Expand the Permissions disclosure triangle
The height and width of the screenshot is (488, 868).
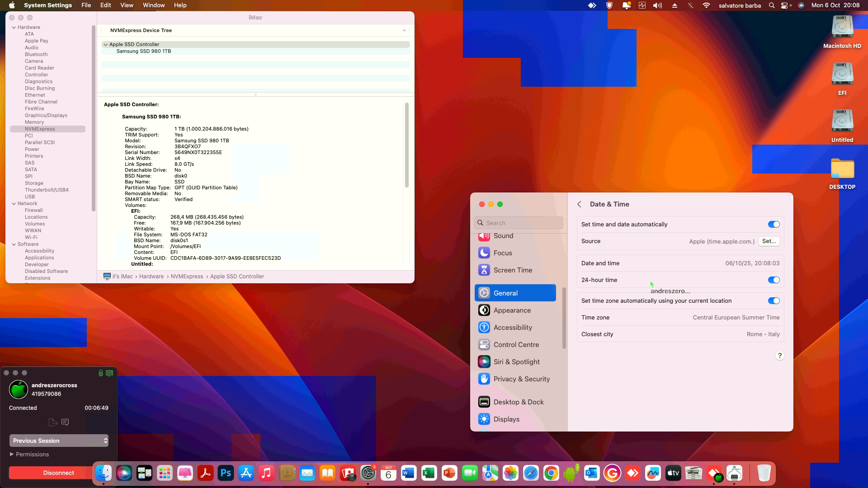coord(12,454)
